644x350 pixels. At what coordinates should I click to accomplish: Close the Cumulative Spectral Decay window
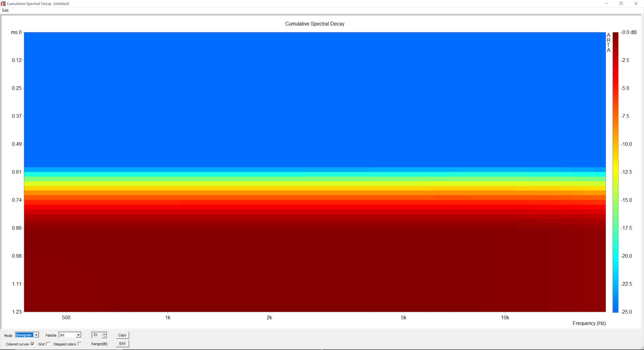[x=636, y=4]
